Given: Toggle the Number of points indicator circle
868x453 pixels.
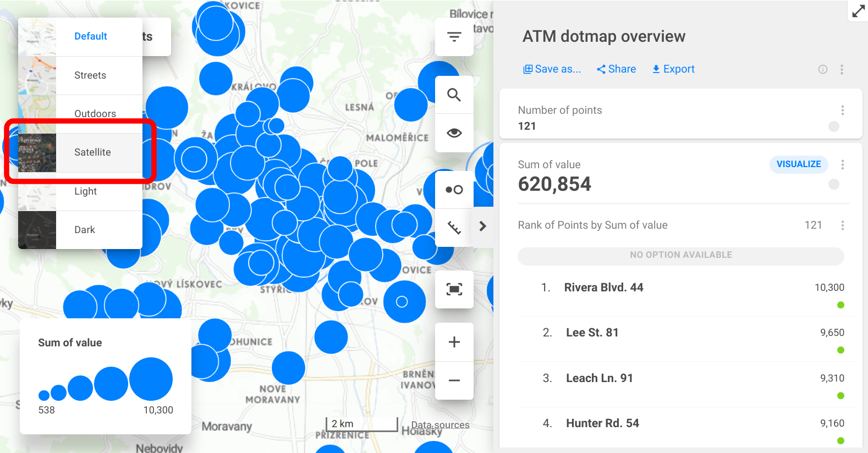Looking at the screenshot, I should [x=833, y=126].
